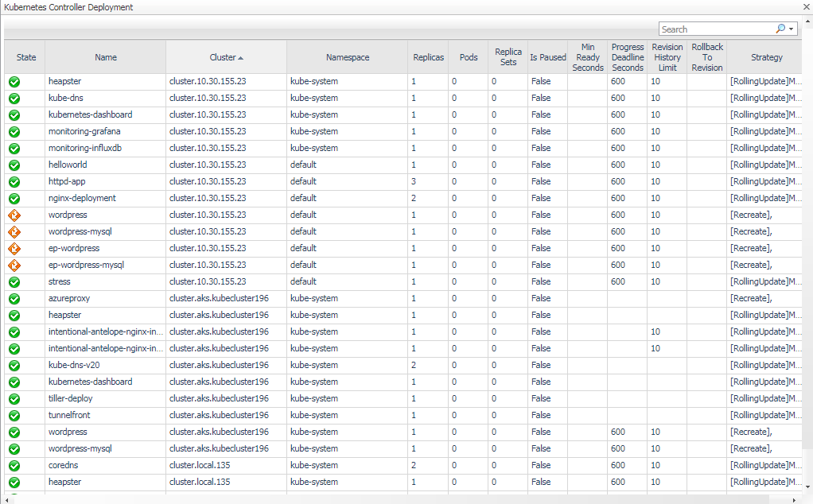Click the green state icon for nginx-deployment
The height and width of the screenshot is (504, 813).
14,199
